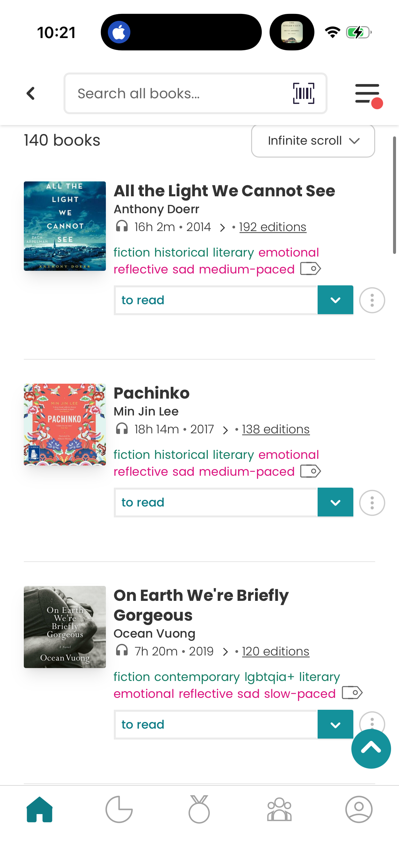This screenshot has height=868, width=399.
Task: Select the Giveaways medal icon
Action: (x=199, y=810)
